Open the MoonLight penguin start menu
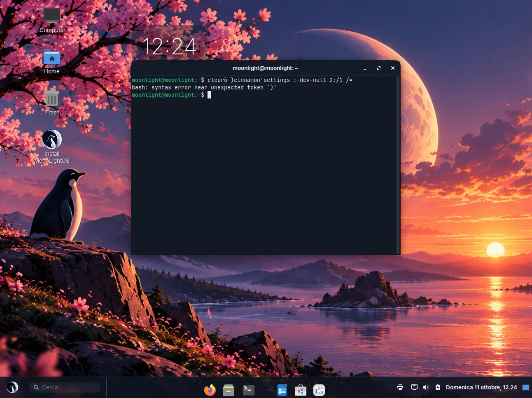 [12, 387]
